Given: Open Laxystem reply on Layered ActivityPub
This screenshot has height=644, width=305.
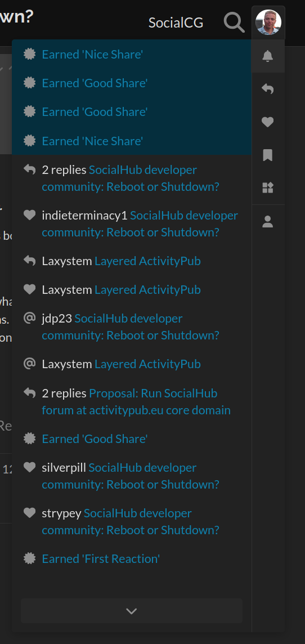Looking at the screenshot, I should click(132, 261).
